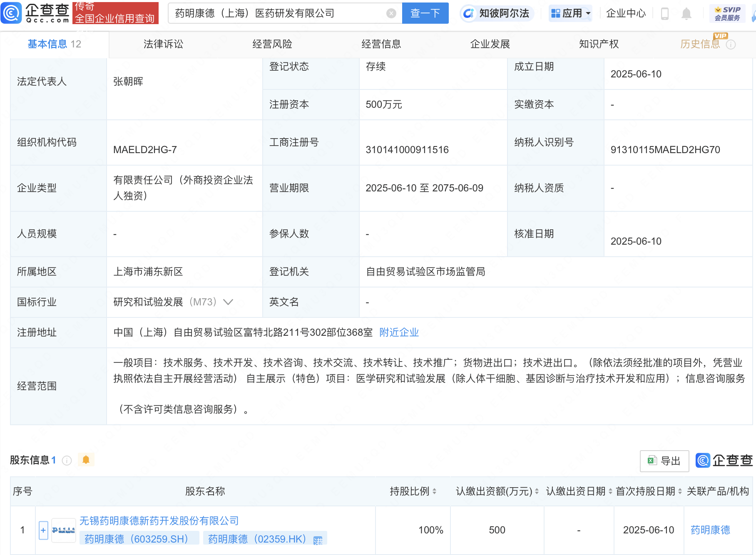Toggle sorting on 认缴出资额(万元) column

point(534,491)
